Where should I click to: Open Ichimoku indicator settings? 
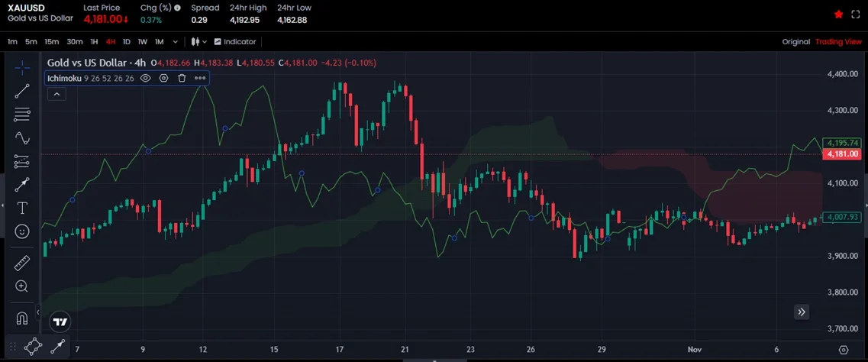pyautogui.click(x=163, y=78)
